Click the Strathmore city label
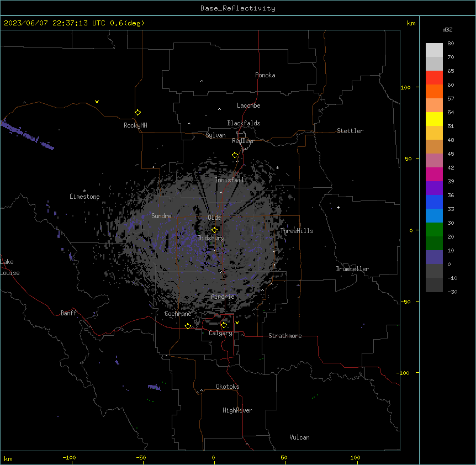Screen dimensions: 476x465 (285, 336)
